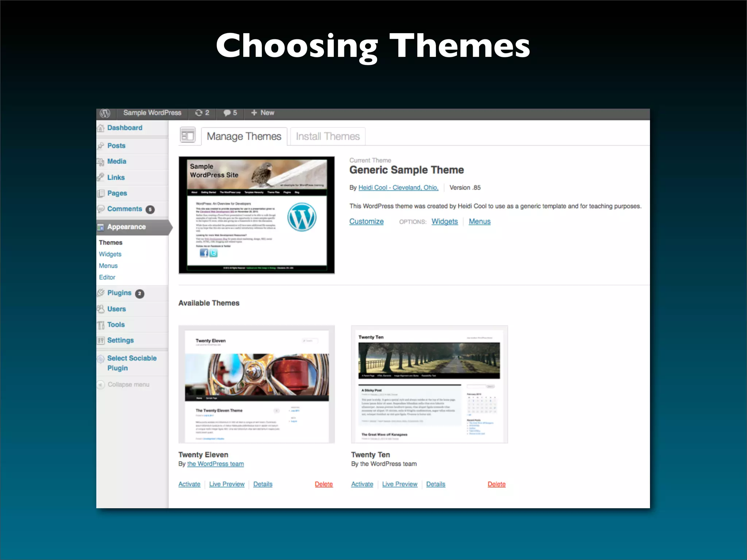Open the Comments menu item
This screenshot has width=747, height=560.
pos(125,209)
